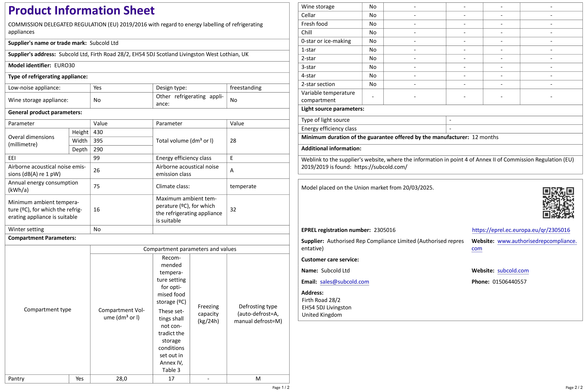Screen dimensions: 588x392
Task: Click the Product Information Sheet title
Action: coord(81,11)
